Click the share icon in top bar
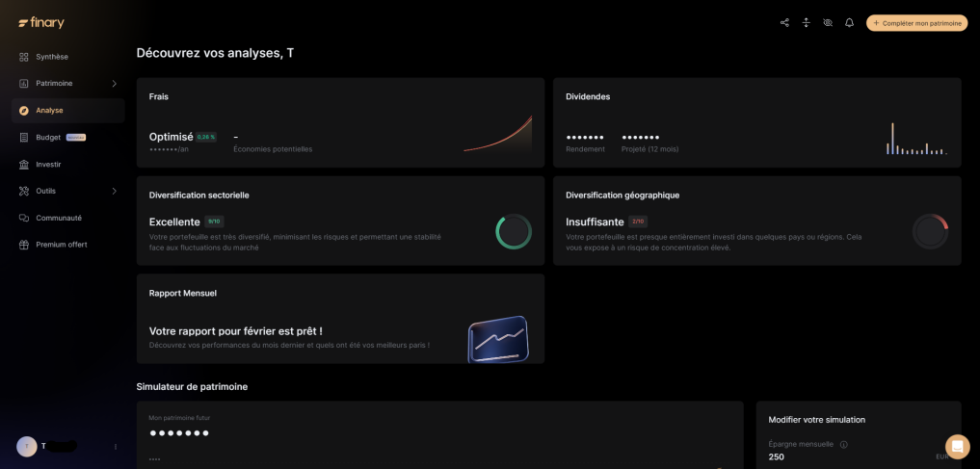This screenshot has height=469, width=980. 784,23
